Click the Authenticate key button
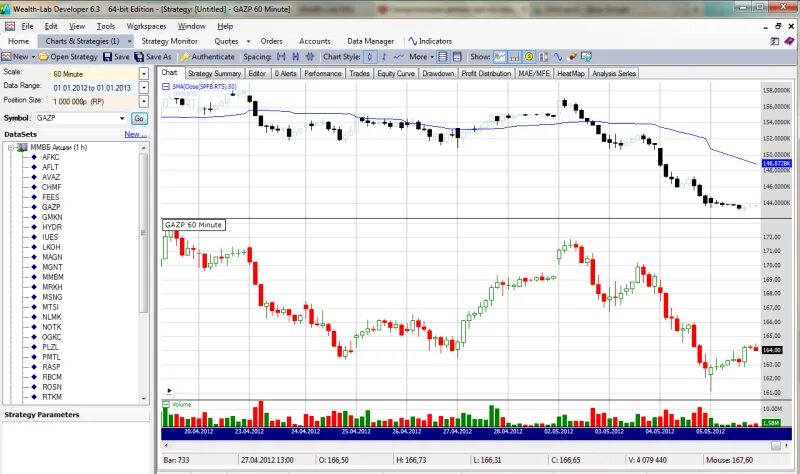This screenshot has width=800, height=474. pyautogui.click(x=207, y=57)
